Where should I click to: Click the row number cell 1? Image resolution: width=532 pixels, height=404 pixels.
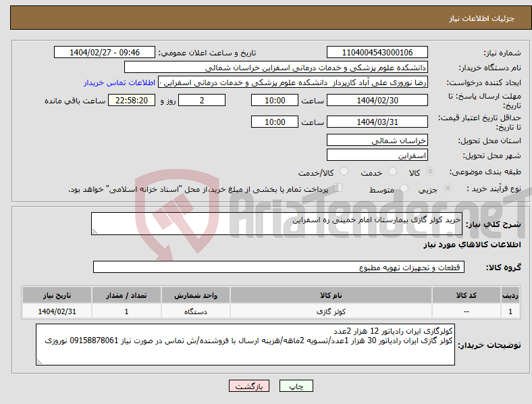510,311
